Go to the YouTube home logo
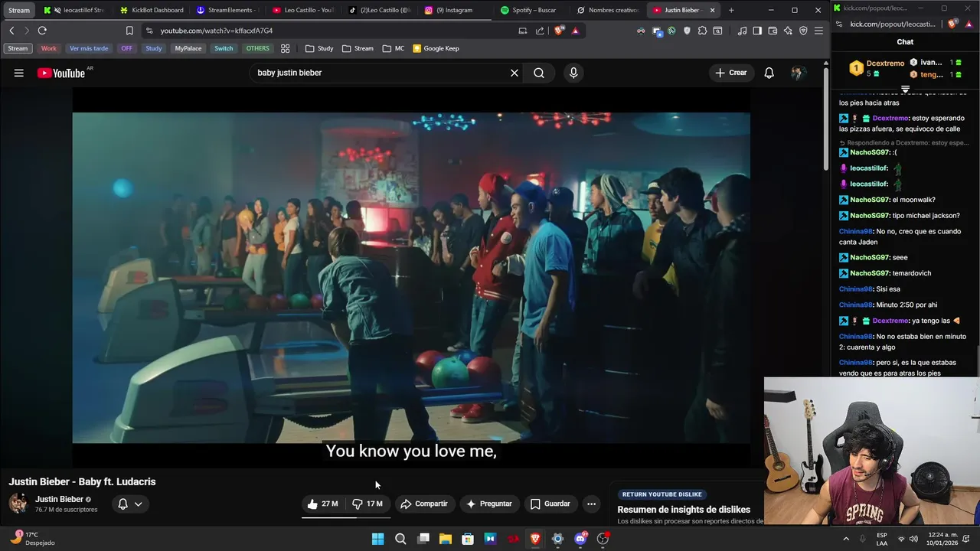 pos(61,73)
